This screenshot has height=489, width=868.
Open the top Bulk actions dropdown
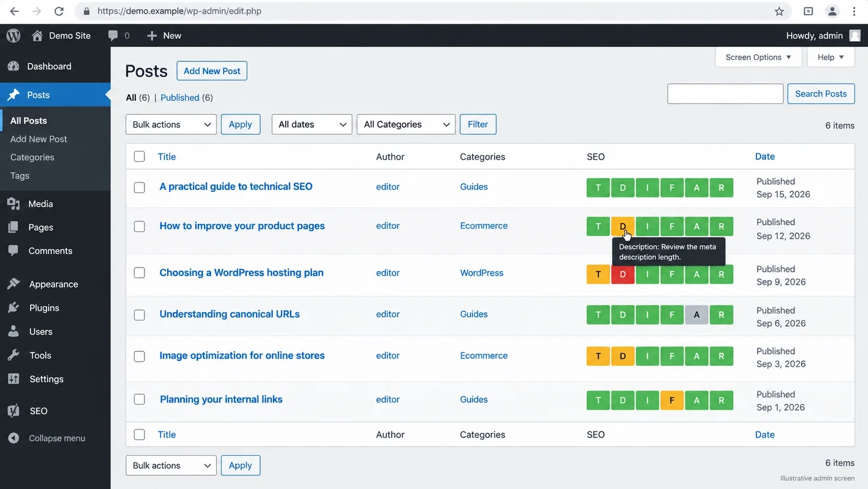171,124
